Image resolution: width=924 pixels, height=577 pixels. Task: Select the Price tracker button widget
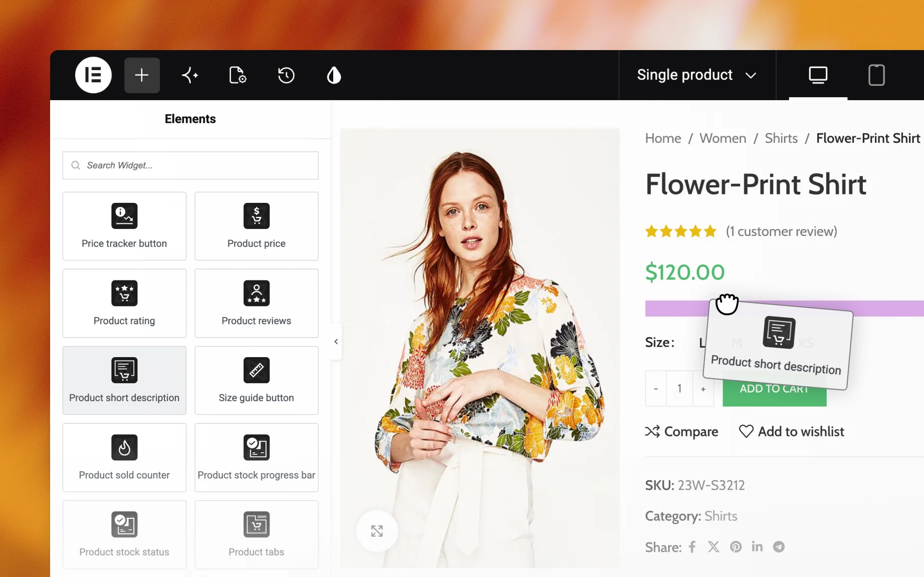(x=124, y=226)
